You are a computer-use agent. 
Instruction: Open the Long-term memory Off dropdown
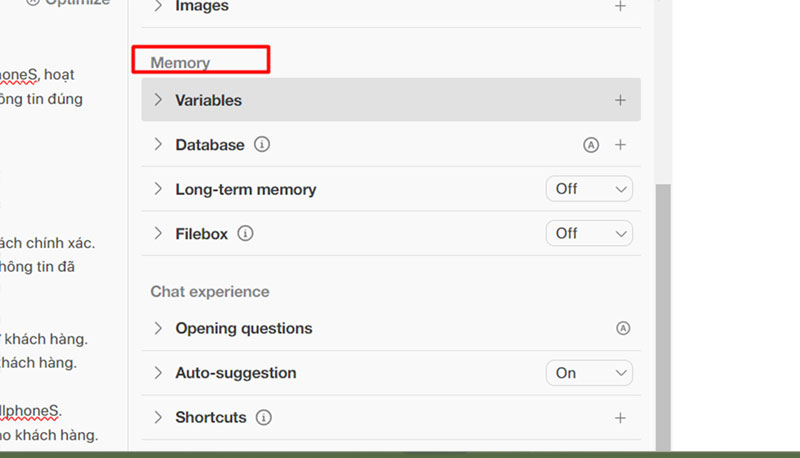click(x=589, y=189)
